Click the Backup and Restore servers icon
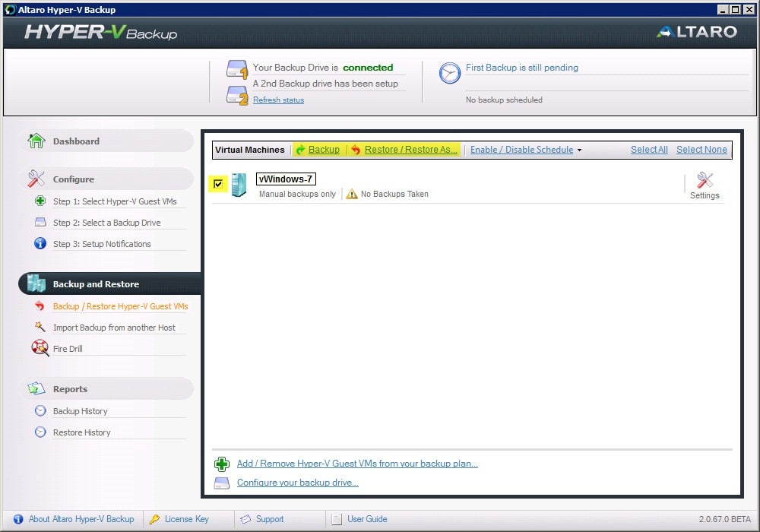Image resolution: width=760 pixels, height=532 pixels. coord(36,283)
